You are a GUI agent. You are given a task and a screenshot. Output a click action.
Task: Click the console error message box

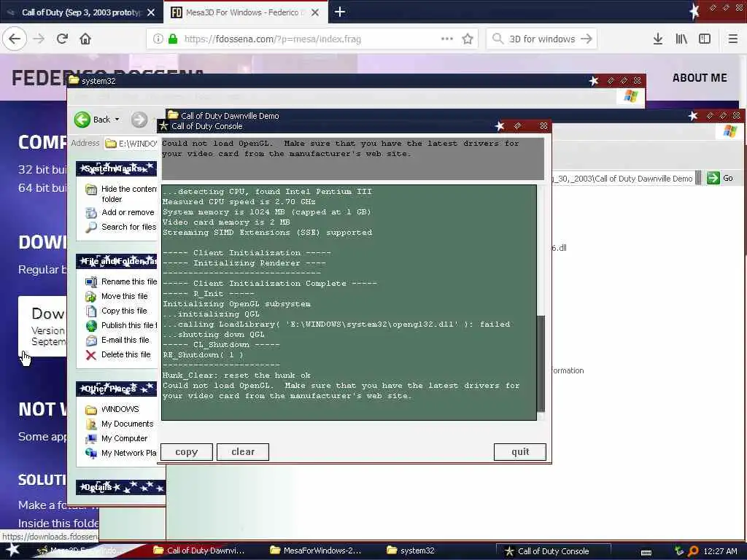click(x=352, y=158)
